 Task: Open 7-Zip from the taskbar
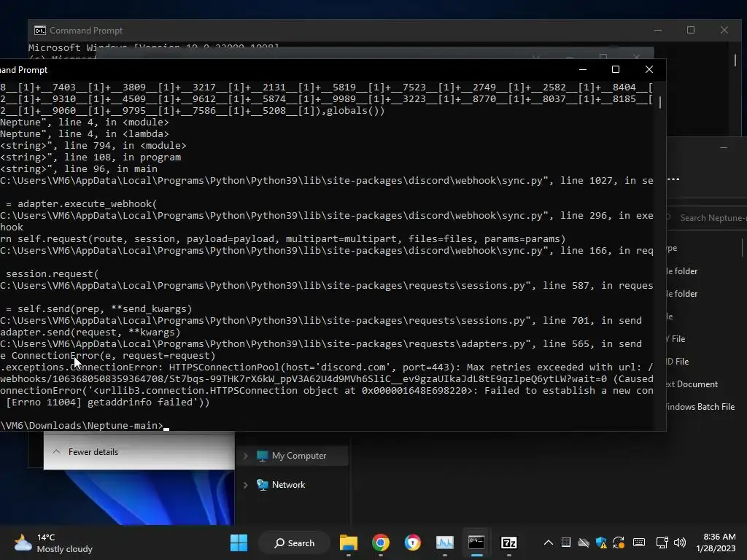point(508,542)
